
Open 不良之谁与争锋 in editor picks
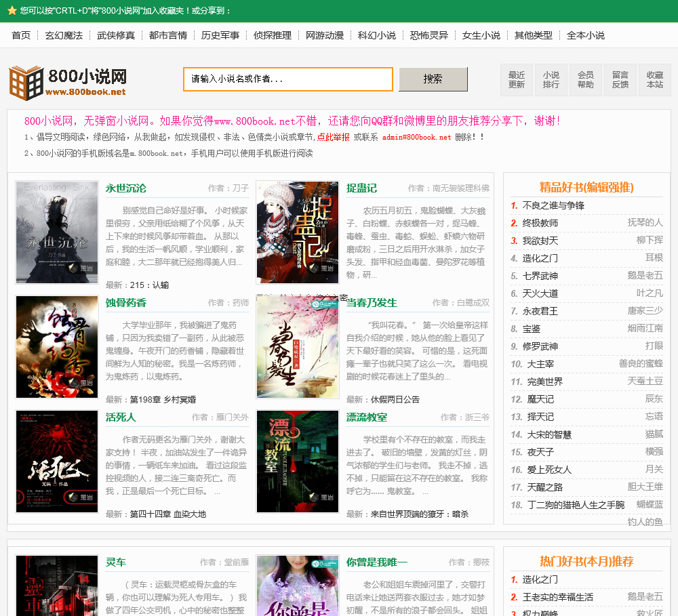[x=553, y=205]
